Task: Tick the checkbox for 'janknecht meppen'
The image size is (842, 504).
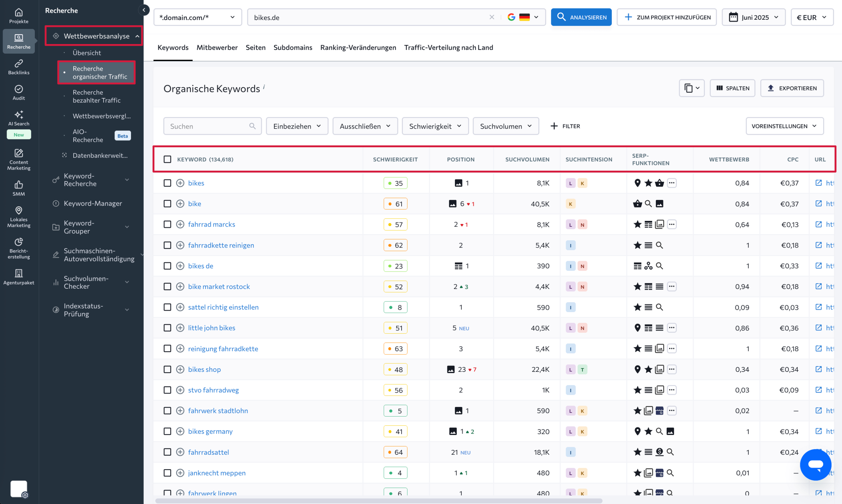Action: click(167, 473)
